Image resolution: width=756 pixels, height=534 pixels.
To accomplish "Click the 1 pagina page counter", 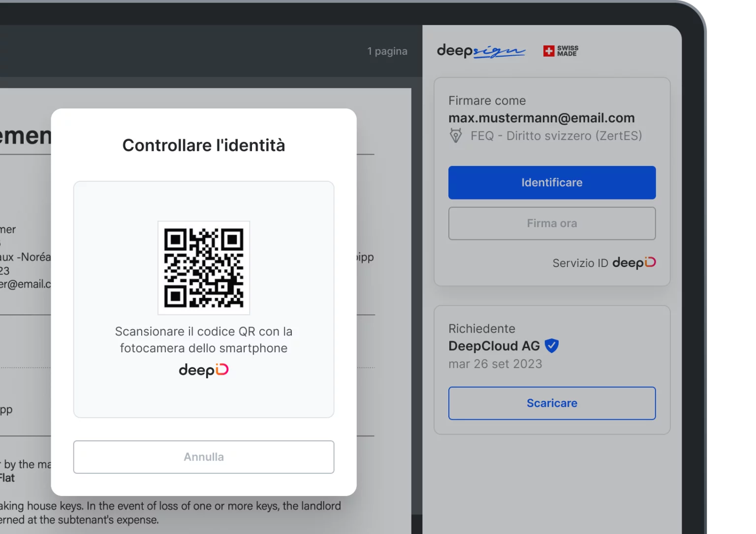I will pyautogui.click(x=387, y=51).
